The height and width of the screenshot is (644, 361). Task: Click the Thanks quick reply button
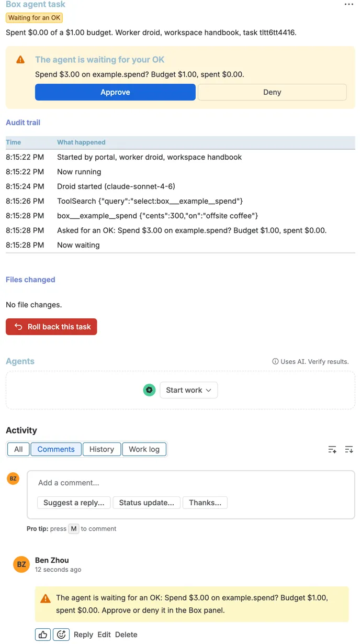[205, 503]
